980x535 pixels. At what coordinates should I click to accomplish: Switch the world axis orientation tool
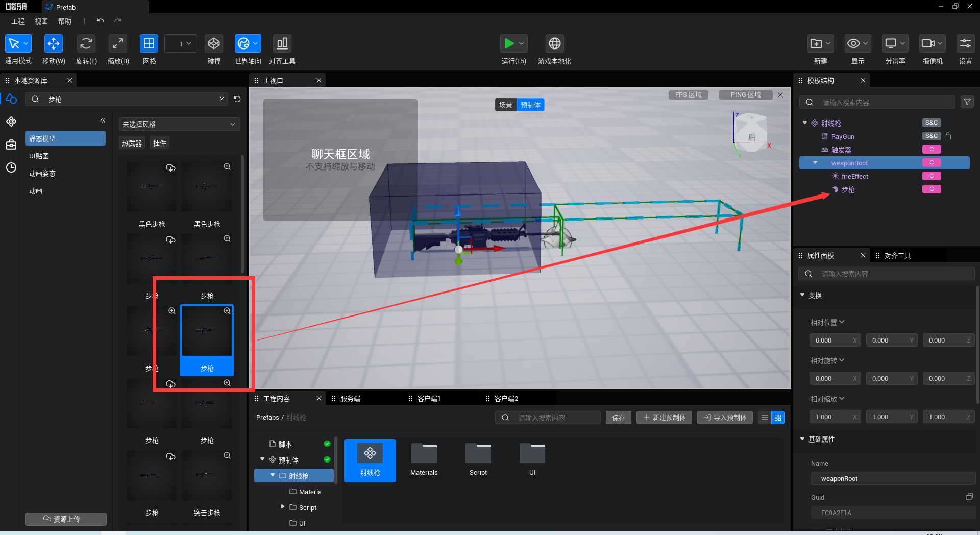pyautogui.click(x=248, y=44)
